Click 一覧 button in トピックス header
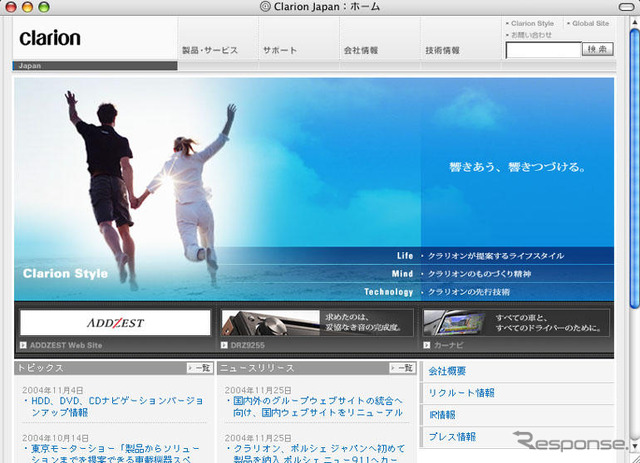Screen dimensions: 640x463 pos(200,368)
